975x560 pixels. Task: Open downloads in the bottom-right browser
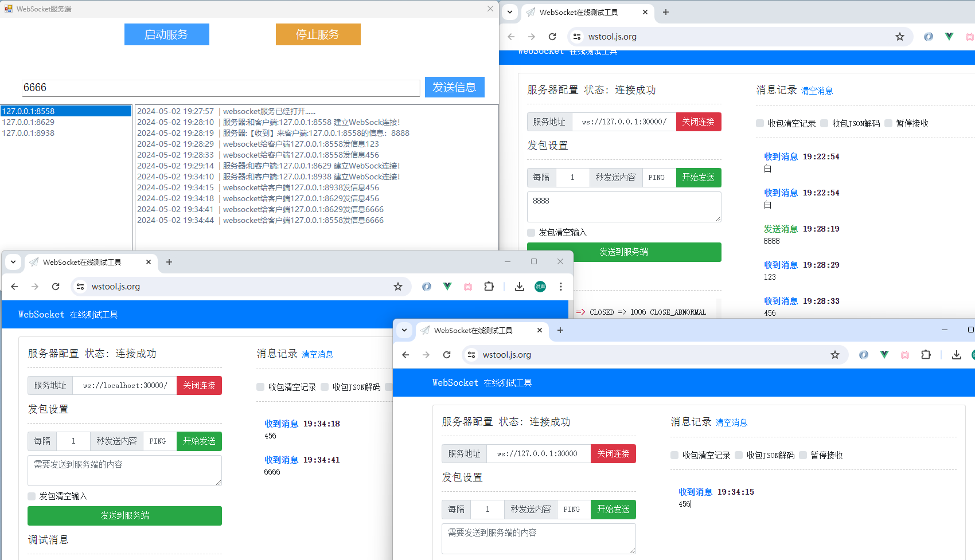957,355
